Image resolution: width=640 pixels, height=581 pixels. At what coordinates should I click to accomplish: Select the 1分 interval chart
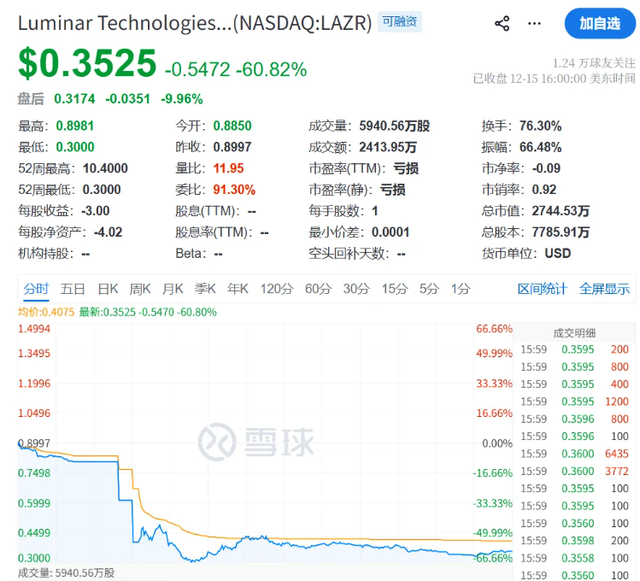click(460, 289)
